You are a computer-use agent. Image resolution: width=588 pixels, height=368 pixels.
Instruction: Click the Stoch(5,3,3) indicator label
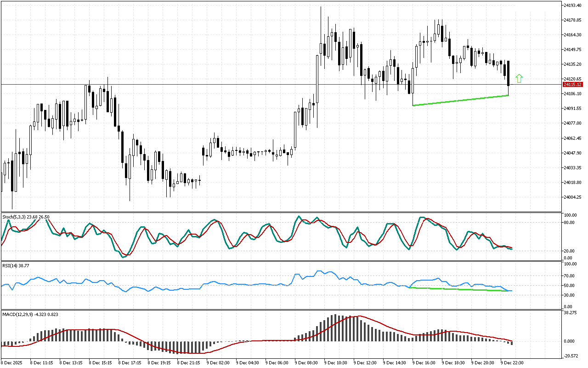26,217
